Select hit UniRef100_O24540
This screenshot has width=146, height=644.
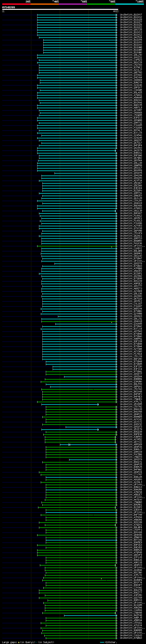point(131,135)
